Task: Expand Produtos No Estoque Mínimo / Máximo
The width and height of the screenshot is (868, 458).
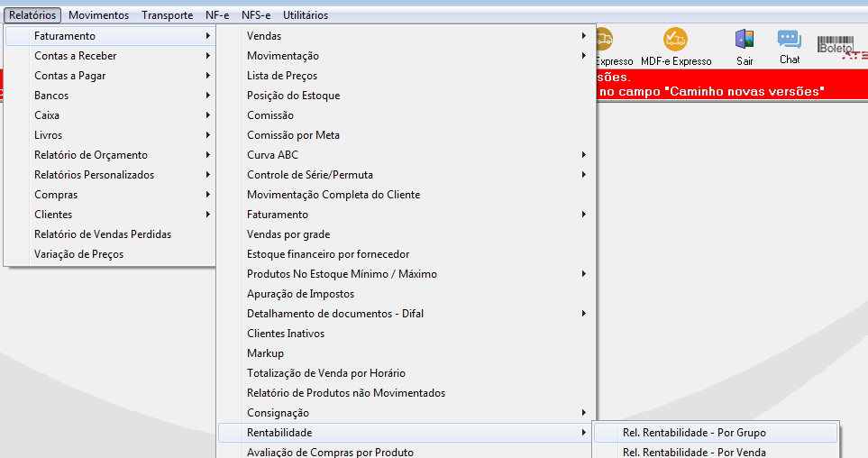Action: pos(407,274)
